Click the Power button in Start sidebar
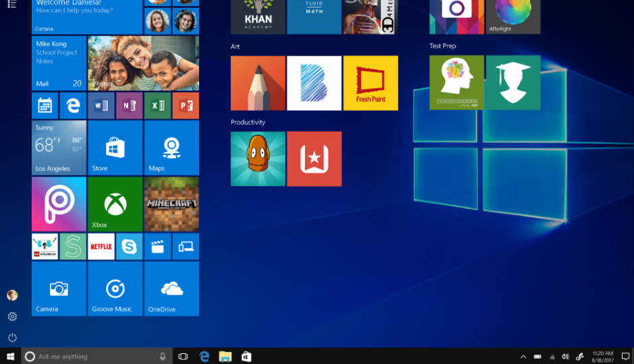 [x=12, y=337]
